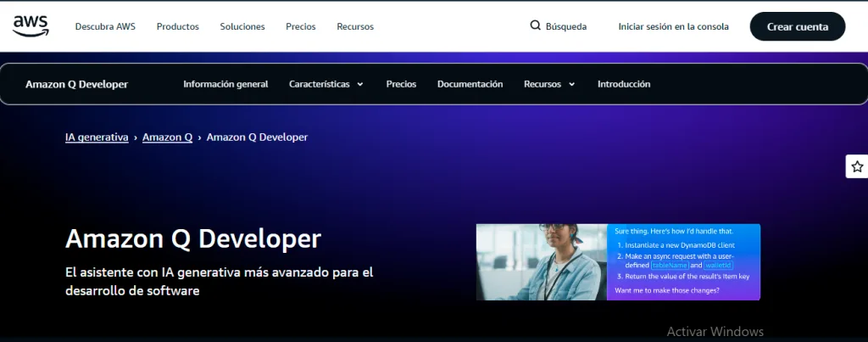The width and height of the screenshot is (868, 342).
Task: Open Precios in product nav
Action: click(401, 84)
